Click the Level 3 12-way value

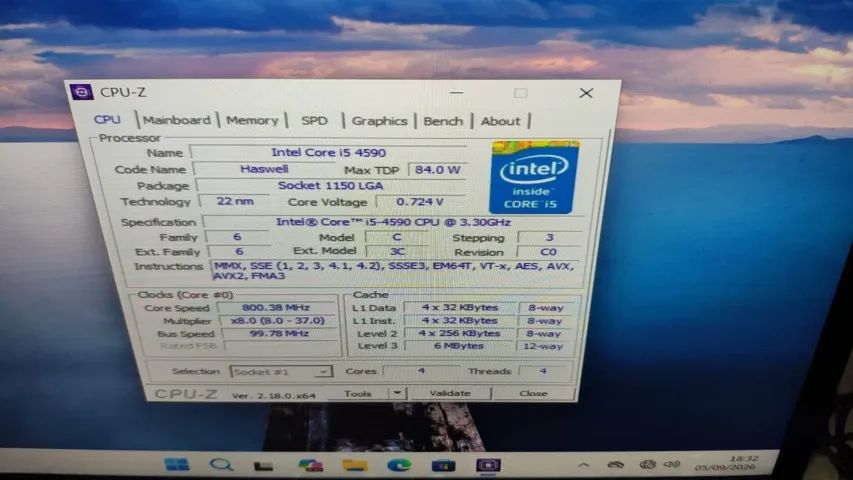tap(543, 346)
